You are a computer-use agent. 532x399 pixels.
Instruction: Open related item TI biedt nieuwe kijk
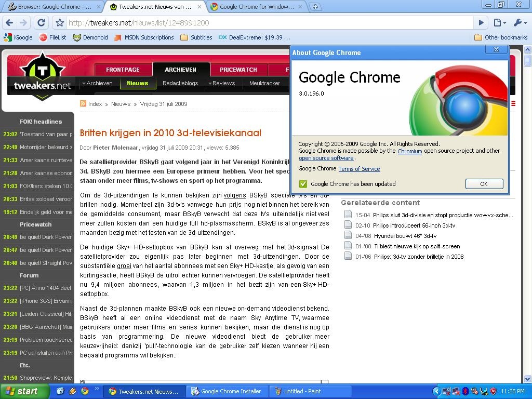pyautogui.click(x=417, y=246)
